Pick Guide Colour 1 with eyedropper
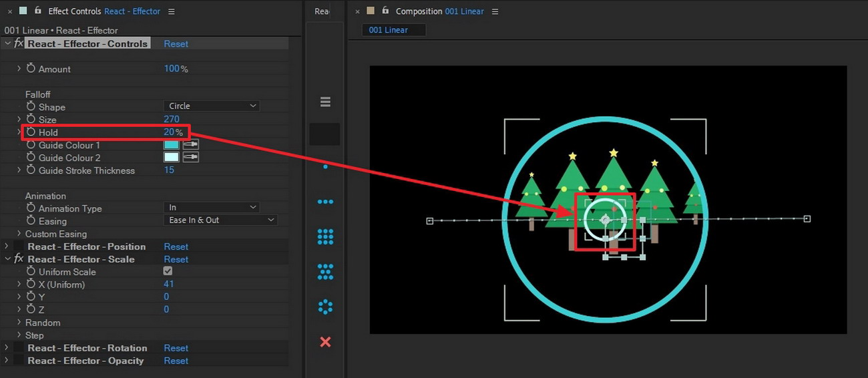 (191, 145)
